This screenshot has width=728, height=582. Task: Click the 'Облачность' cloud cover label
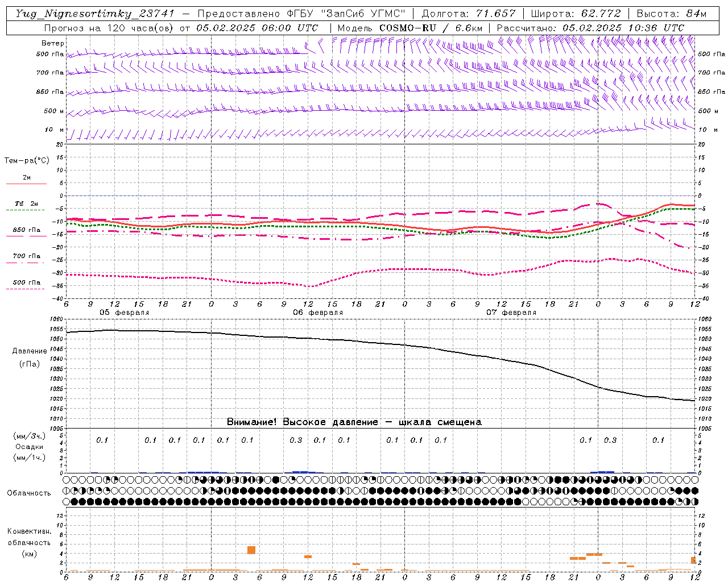[x=29, y=493]
